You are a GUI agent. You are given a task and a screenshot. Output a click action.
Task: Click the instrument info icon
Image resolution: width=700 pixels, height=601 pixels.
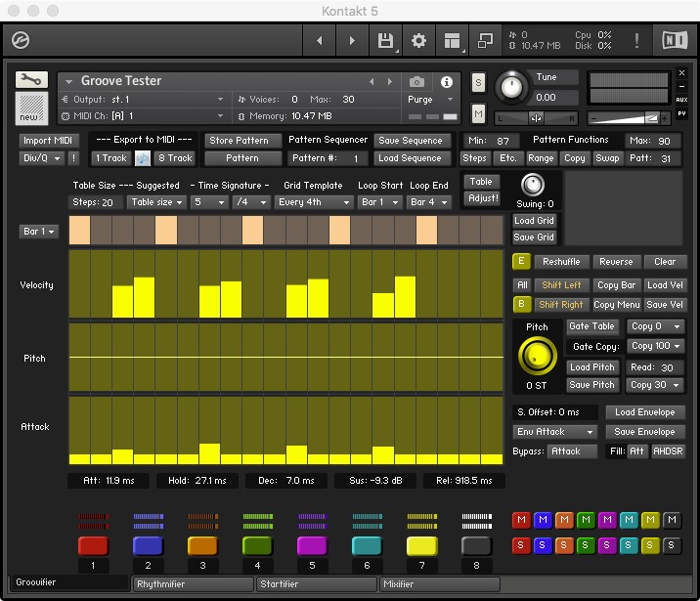(448, 82)
